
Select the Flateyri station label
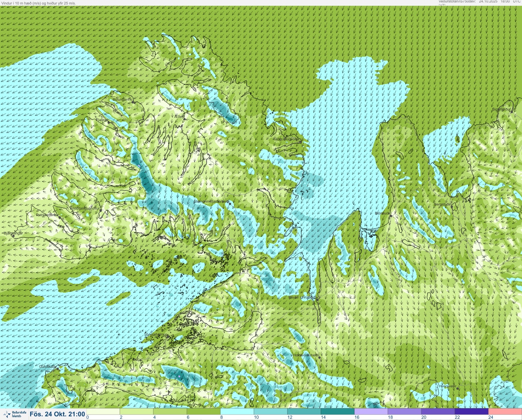coord(102,120)
